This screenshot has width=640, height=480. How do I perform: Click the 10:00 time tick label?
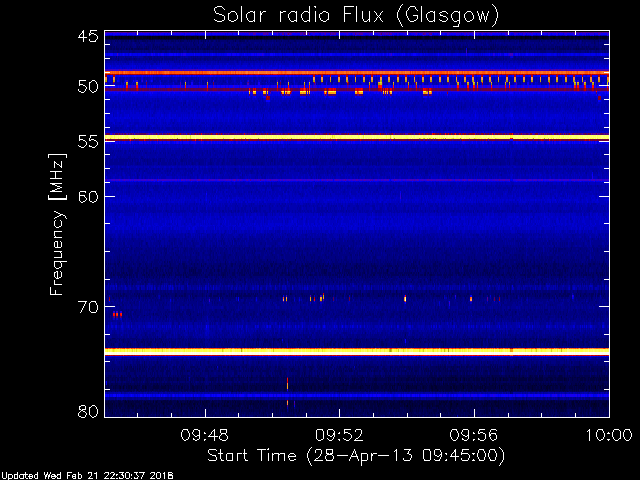pyautogui.click(x=609, y=435)
